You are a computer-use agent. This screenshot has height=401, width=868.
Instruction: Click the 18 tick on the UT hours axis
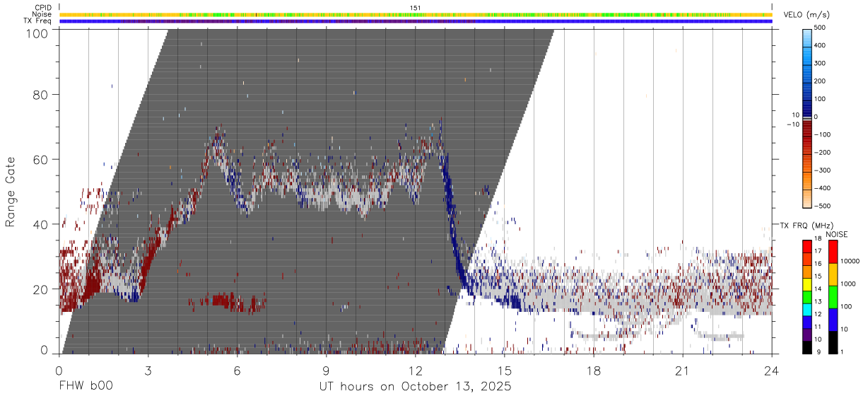[x=593, y=370]
